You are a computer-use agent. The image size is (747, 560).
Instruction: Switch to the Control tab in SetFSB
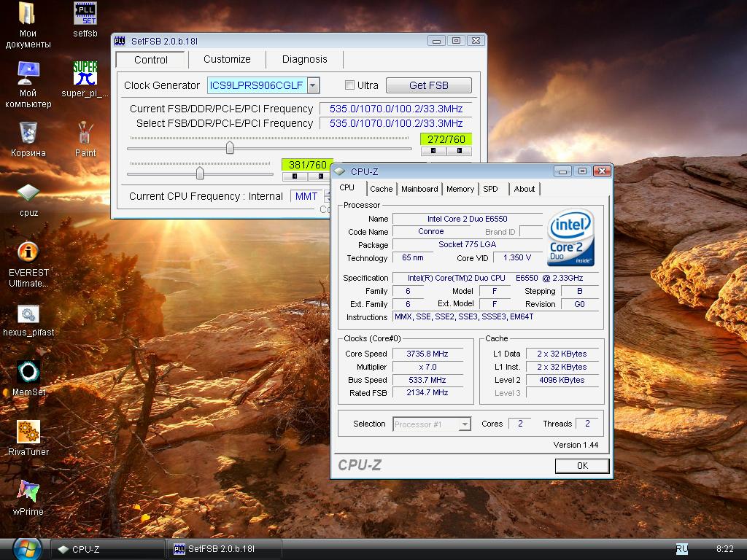click(x=150, y=60)
